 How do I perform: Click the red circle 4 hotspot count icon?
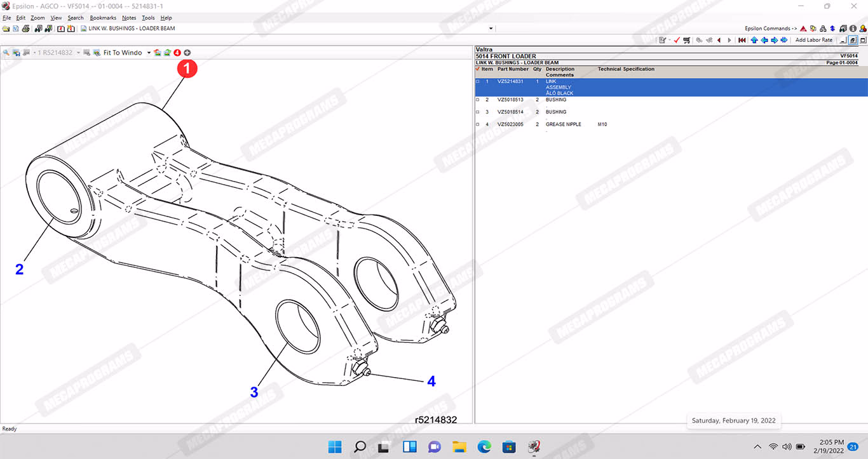click(x=177, y=53)
